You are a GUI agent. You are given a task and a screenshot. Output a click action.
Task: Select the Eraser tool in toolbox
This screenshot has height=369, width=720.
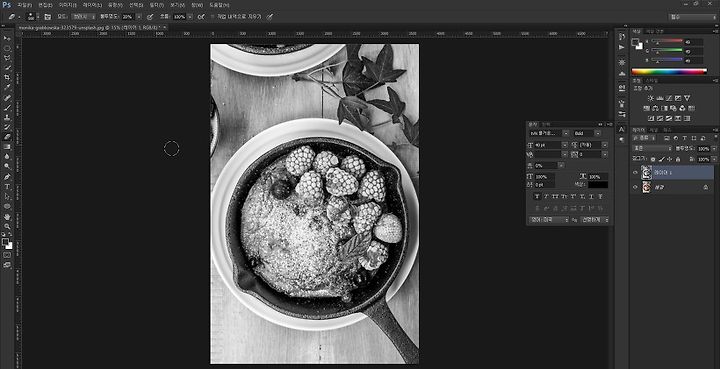pyautogui.click(x=7, y=137)
